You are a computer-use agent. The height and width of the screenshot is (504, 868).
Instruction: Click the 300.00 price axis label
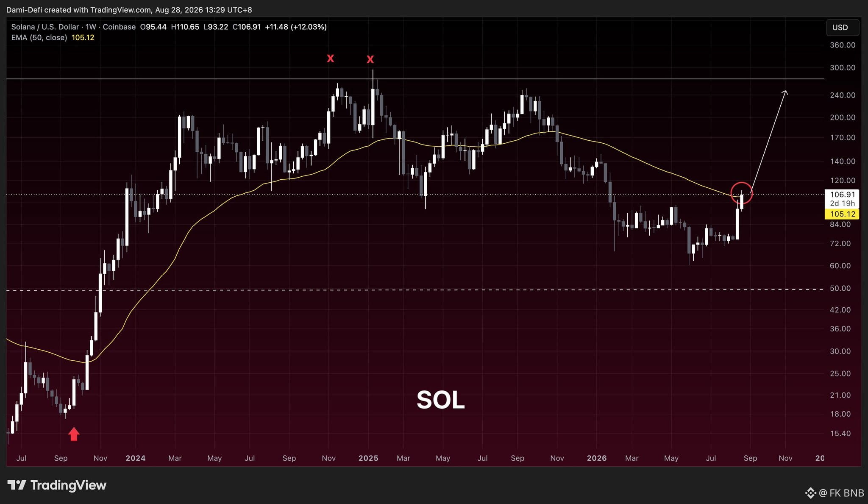pos(843,67)
